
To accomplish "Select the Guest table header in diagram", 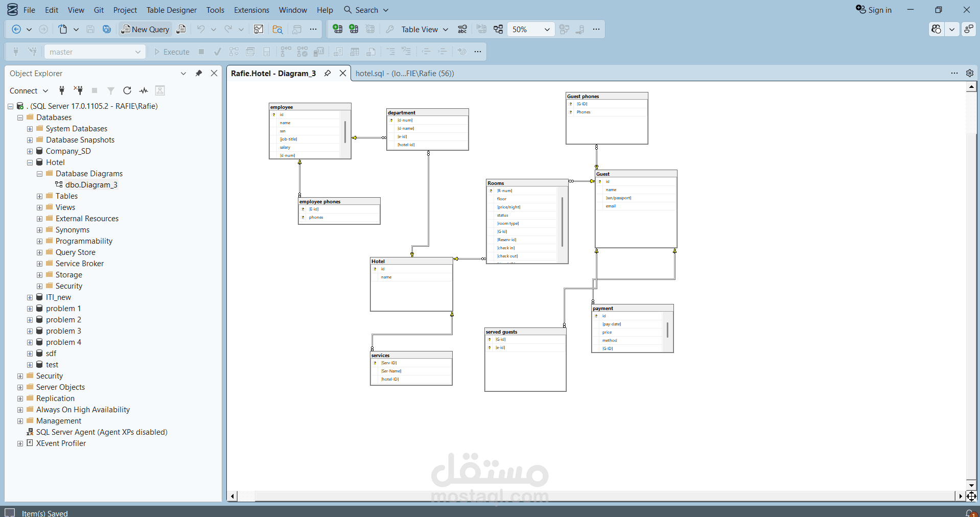I will pyautogui.click(x=636, y=174).
